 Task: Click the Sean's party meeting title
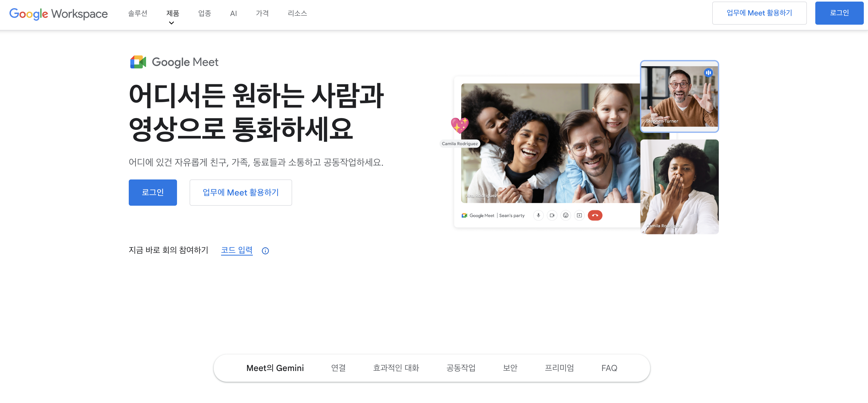click(512, 215)
